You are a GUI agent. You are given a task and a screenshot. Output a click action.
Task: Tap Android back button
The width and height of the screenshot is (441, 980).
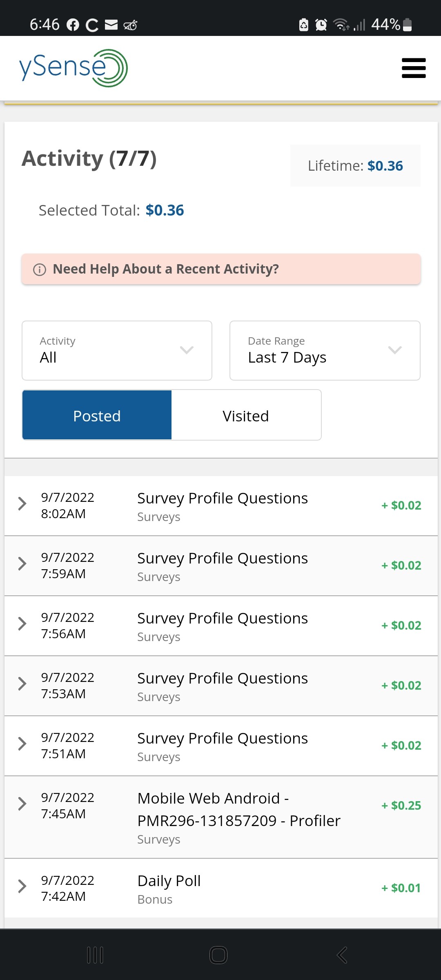342,955
